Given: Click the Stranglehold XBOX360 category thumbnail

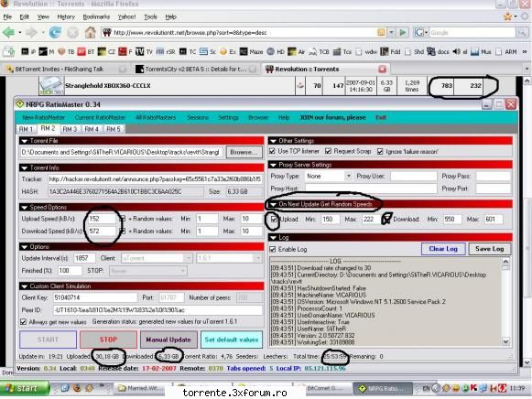Looking at the screenshot, I should pyautogui.click(x=51, y=86).
